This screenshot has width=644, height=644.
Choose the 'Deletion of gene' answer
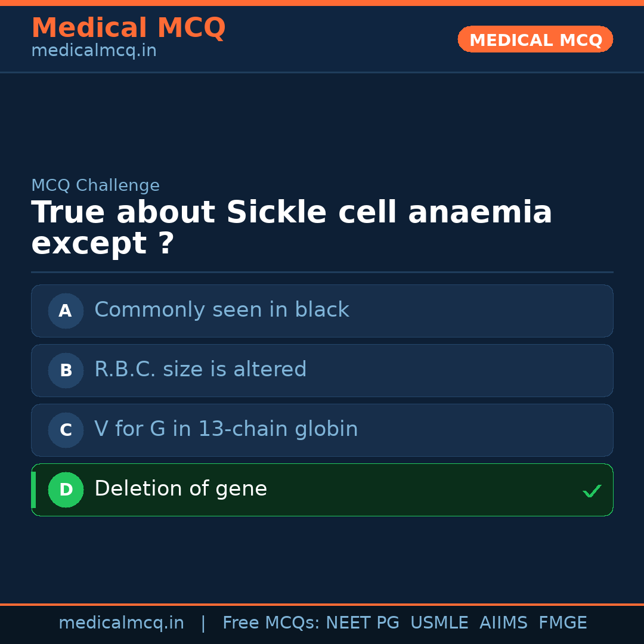[181, 489]
